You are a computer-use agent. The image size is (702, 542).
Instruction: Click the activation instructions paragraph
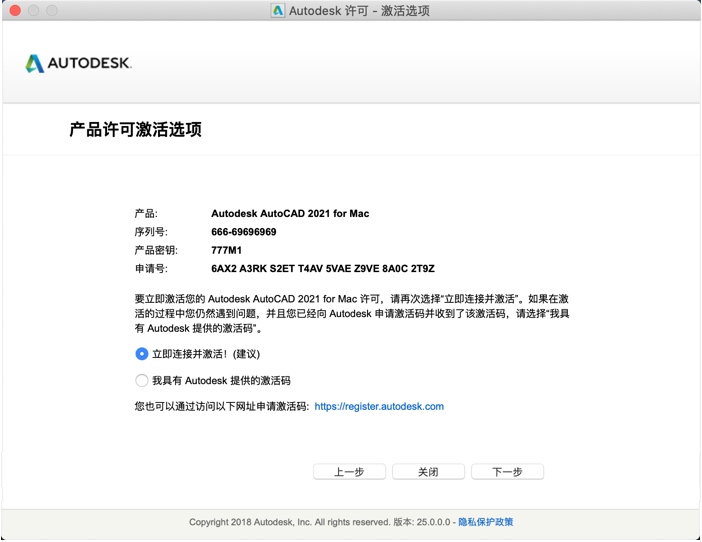[352, 314]
